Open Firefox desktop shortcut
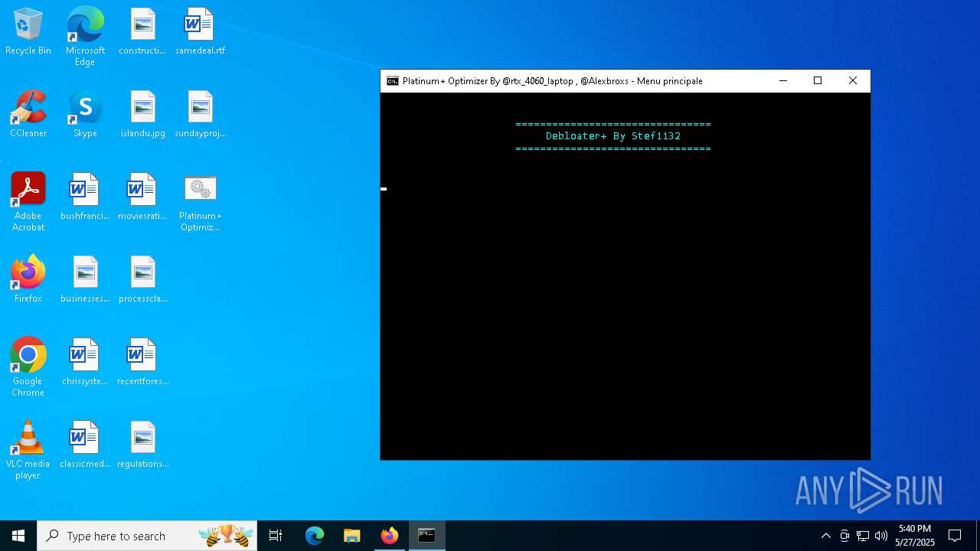Image resolution: width=980 pixels, height=551 pixels. tap(28, 280)
